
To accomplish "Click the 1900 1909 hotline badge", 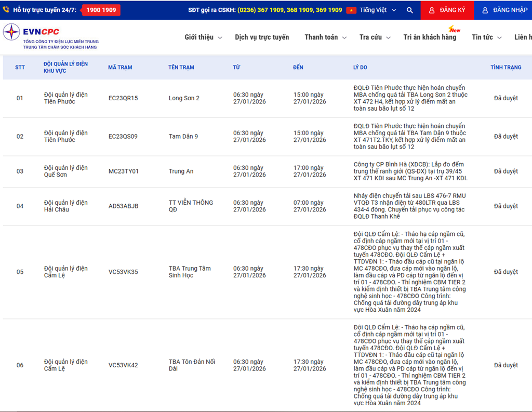I will 101,10.
